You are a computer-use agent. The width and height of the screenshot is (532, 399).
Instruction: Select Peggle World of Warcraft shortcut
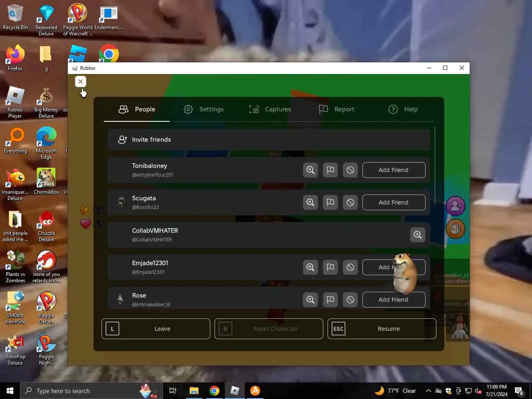tap(78, 21)
